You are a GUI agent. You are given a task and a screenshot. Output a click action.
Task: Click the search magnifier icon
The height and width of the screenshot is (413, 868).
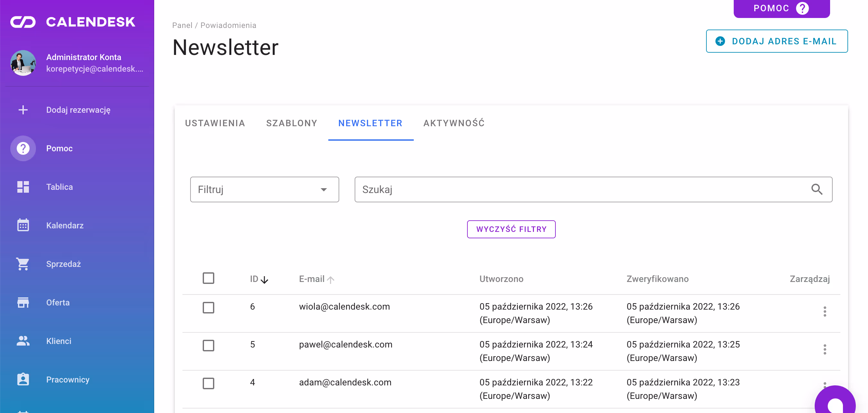tap(817, 189)
